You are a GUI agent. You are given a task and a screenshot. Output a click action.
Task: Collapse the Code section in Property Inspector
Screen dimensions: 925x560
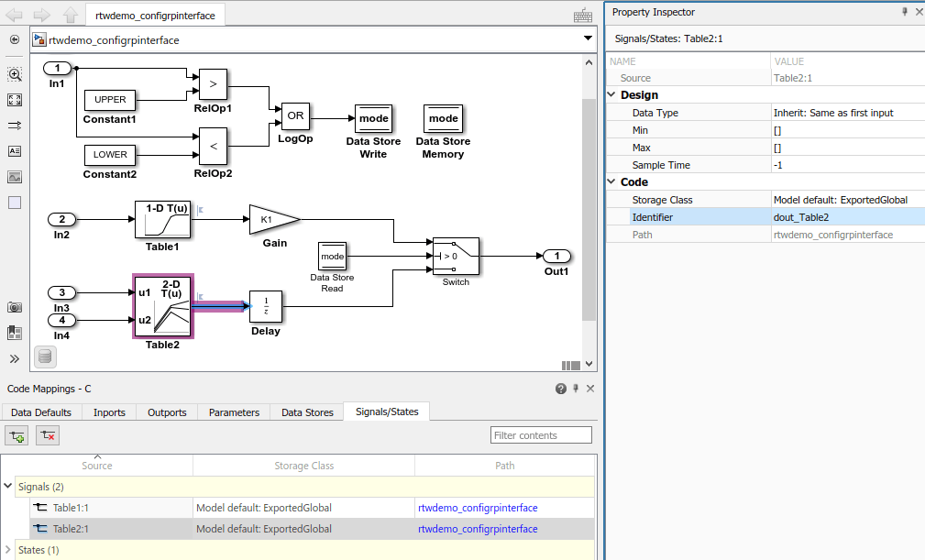611,181
